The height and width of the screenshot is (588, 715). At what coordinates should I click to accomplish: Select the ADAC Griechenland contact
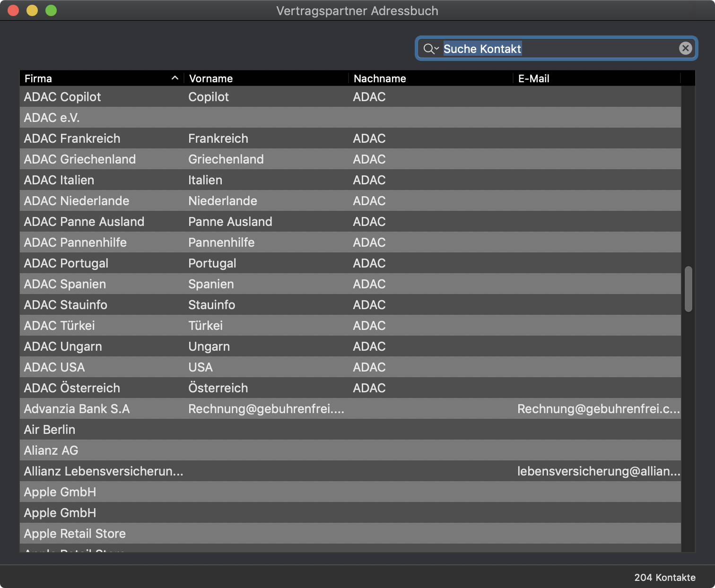pyautogui.click(x=350, y=159)
